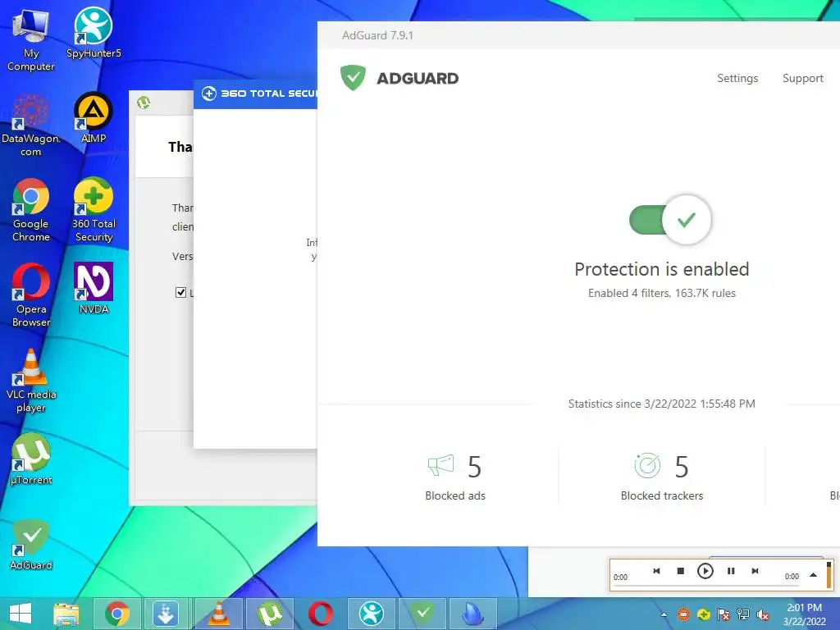Show hidden system tray icons
840x630 pixels.
[x=664, y=615]
